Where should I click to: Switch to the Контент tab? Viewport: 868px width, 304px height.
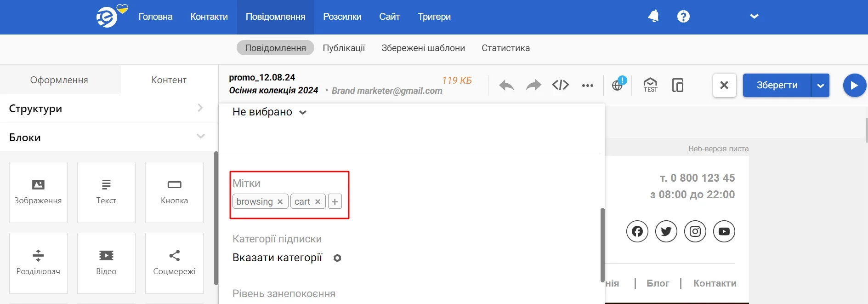(169, 80)
